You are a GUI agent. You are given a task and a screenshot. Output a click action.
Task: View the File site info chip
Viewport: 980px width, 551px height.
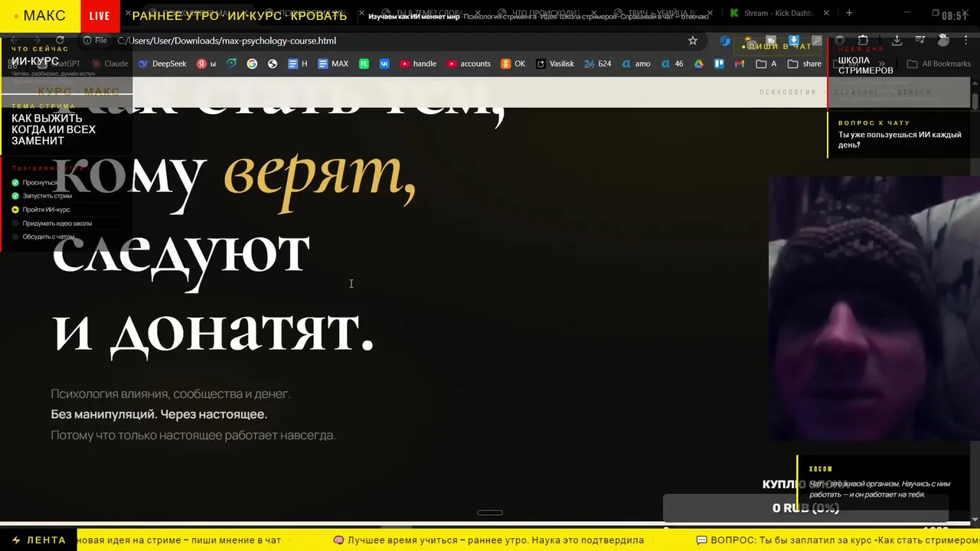coord(96,41)
